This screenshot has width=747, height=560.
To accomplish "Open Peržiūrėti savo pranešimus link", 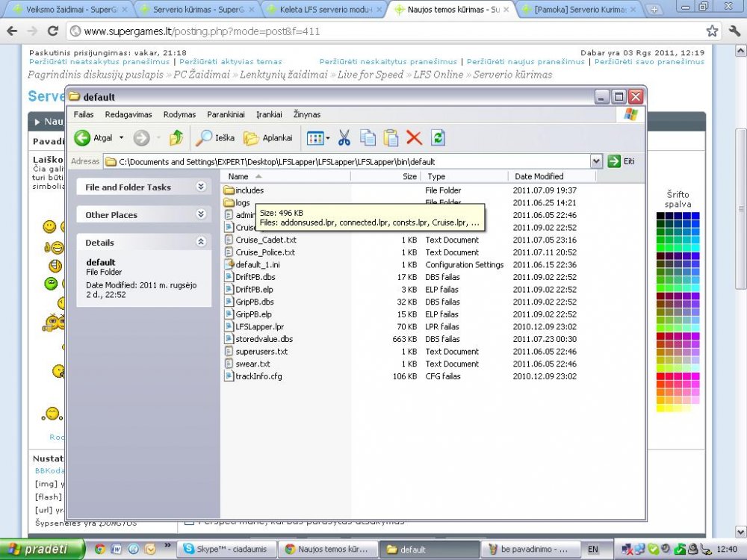I will 649,61.
